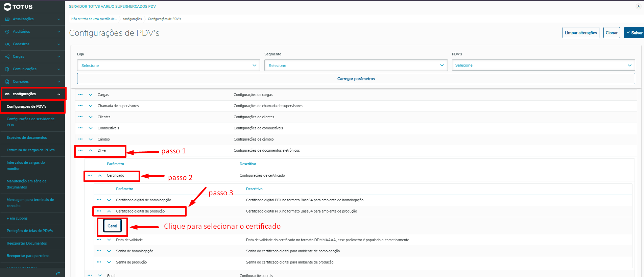Expand the Cargas configuration row
Viewport: 644px width, 277px height.
coord(91,95)
